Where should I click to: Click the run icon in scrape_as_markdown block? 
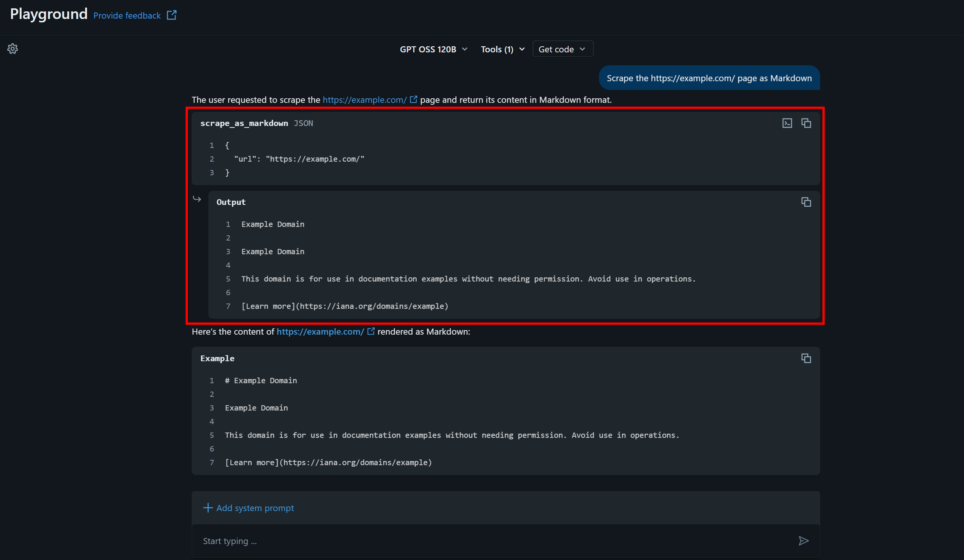(787, 123)
